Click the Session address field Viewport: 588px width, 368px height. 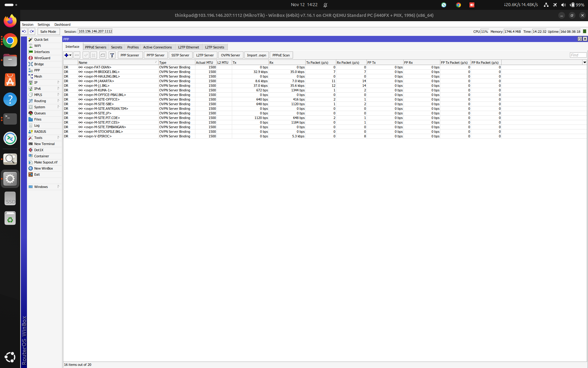[95, 31]
